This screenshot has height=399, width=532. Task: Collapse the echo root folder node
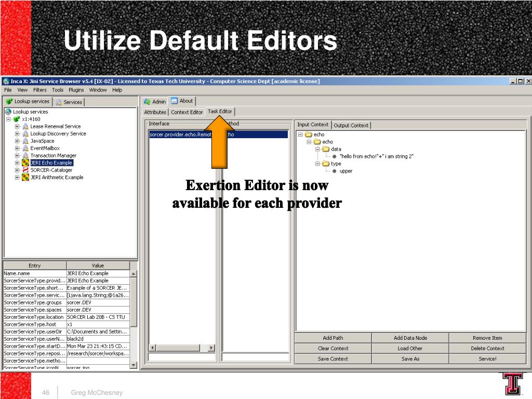tap(300, 135)
